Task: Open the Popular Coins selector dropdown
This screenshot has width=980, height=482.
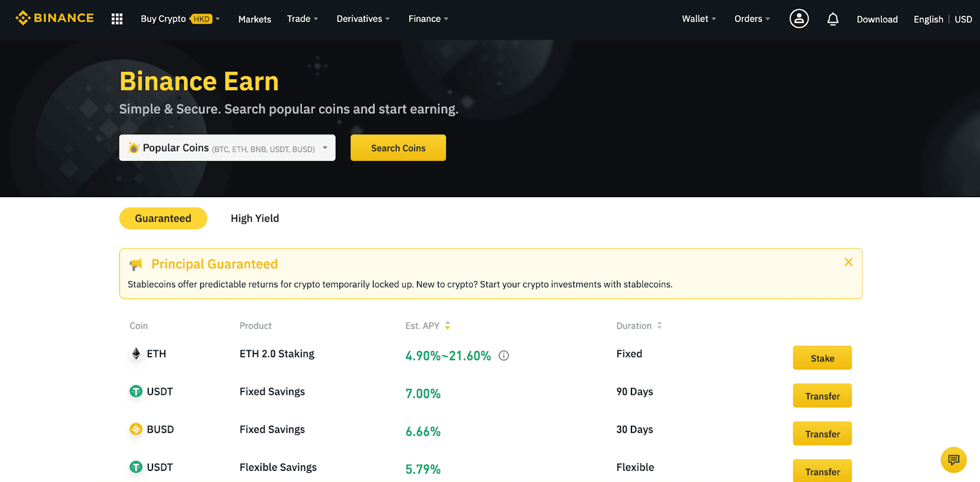Action: 227,148
